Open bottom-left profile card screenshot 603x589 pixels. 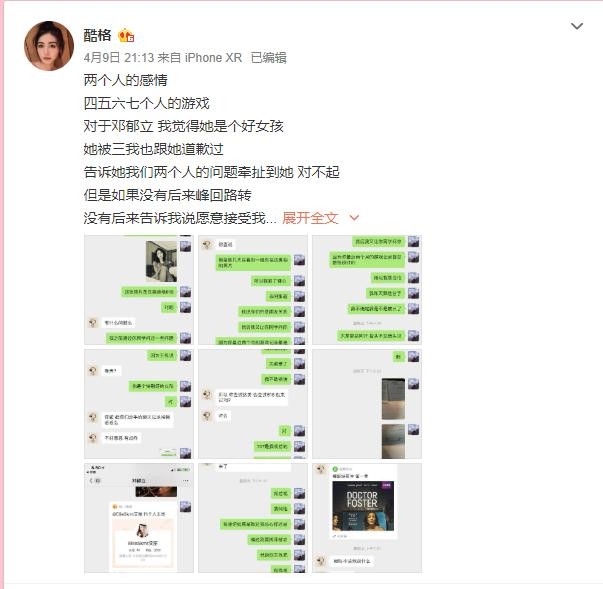click(x=139, y=518)
